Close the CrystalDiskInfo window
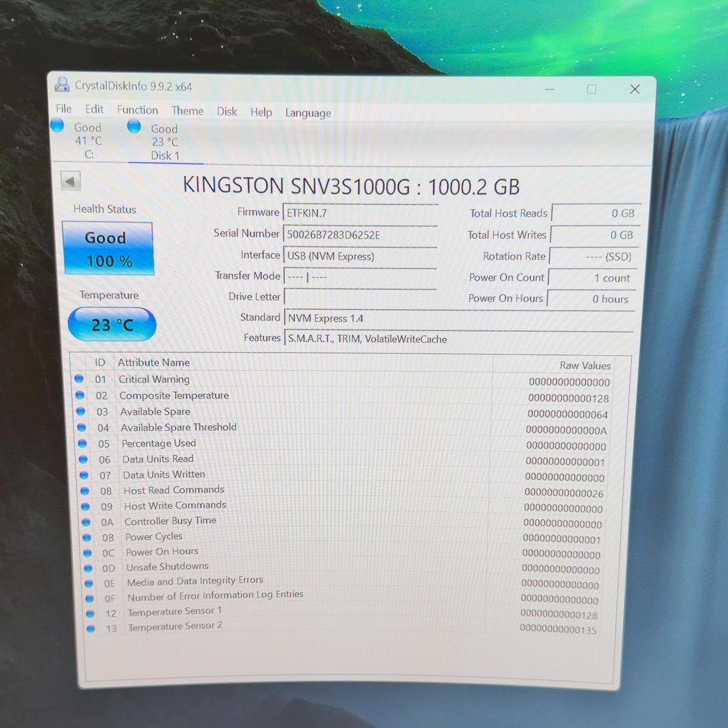Screen dimensions: 728x728 [x=635, y=89]
